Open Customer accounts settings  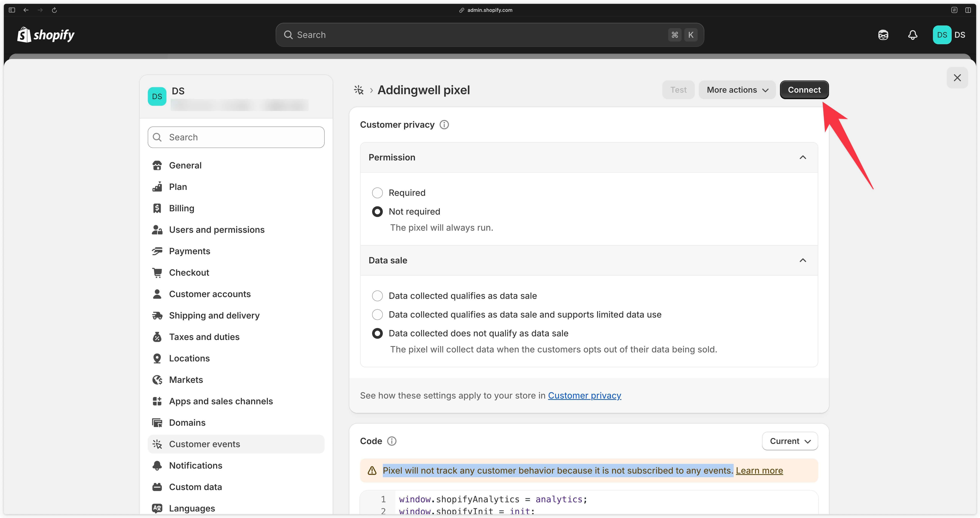[x=236, y=294]
